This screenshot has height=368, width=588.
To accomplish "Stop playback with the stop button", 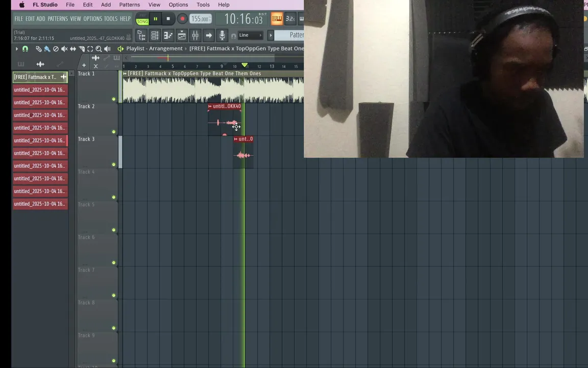I will click(168, 19).
